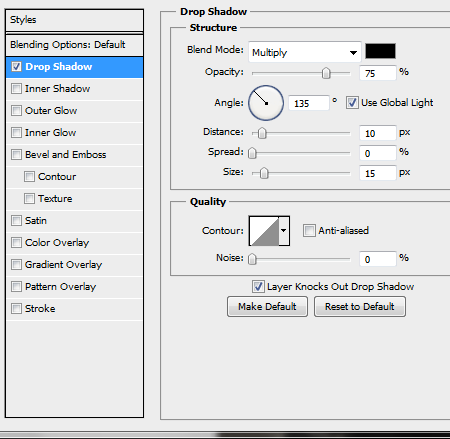Toggle Layer Knocks Out Drop Shadow checkbox
450x439 pixels.
pos(258,287)
